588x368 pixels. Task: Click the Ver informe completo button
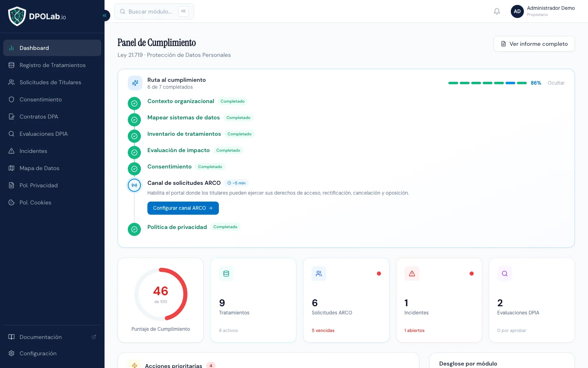point(534,44)
